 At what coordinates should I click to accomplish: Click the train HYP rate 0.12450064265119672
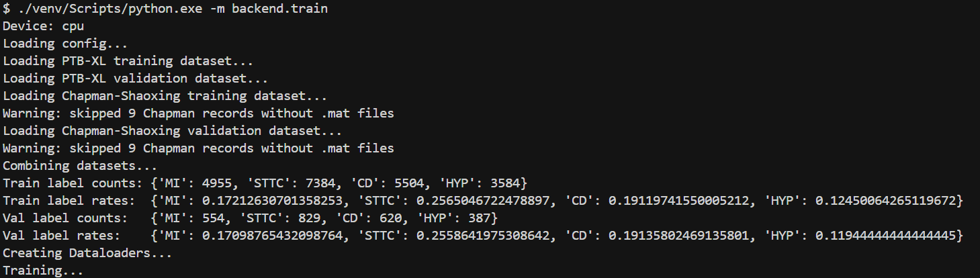click(886, 201)
